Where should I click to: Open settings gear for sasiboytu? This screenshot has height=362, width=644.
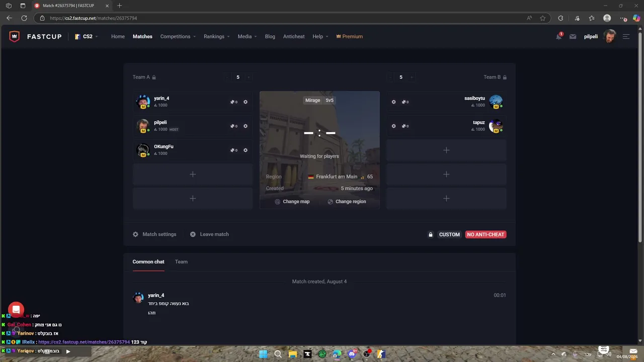tap(393, 102)
